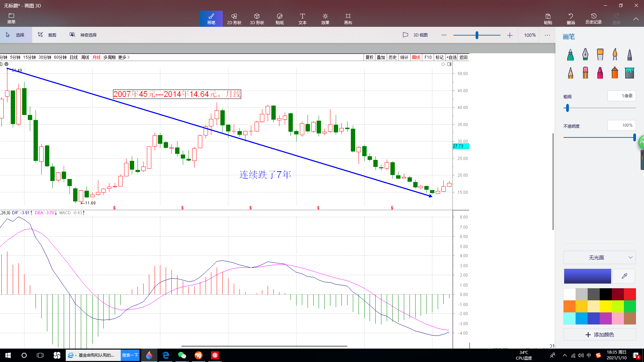Click the eyedropper color picker icon
644x362 pixels.
pos(624,276)
